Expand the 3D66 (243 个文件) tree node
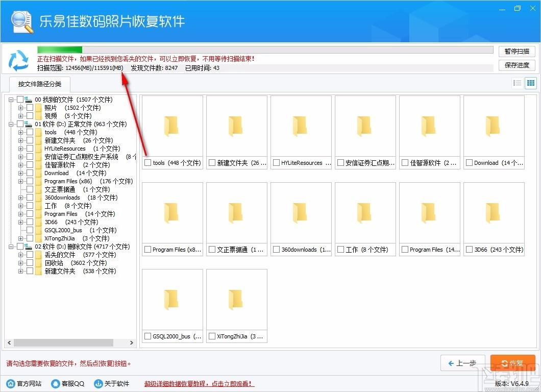This screenshot has height=392, width=541. click(21, 222)
